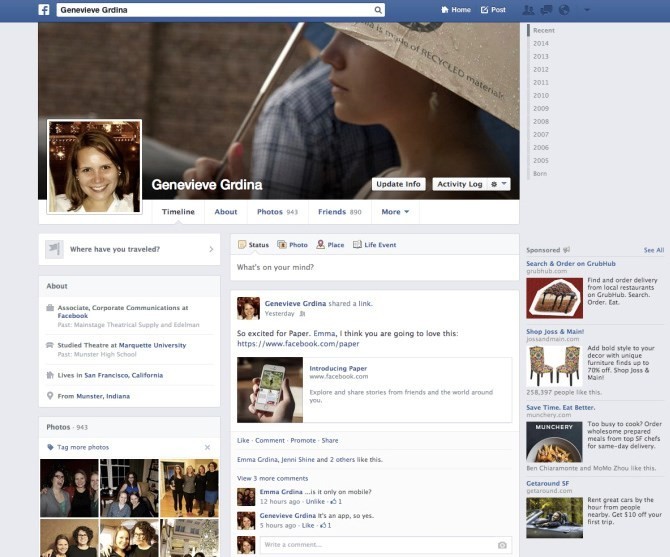This screenshot has width=670, height=557.
Task: Open the gear dropdown beside Activity Log
Action: 499,184
